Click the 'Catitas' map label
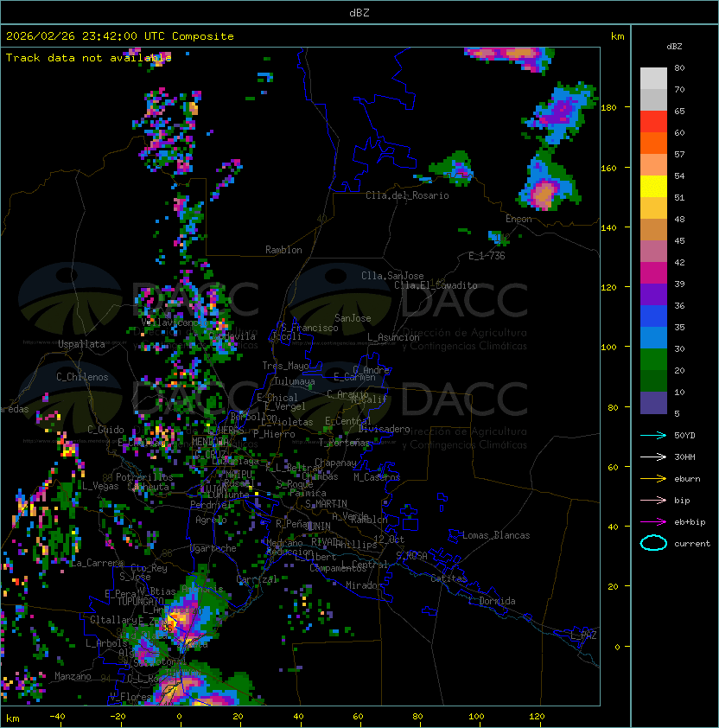This screenshot has width=719, height=728. click(449, 578)
